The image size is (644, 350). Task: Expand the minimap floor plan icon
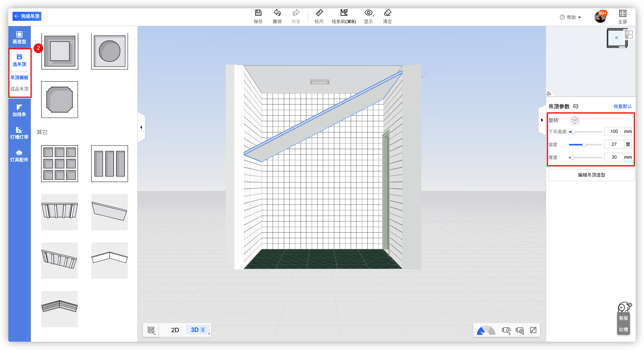[x=629, y=34]
